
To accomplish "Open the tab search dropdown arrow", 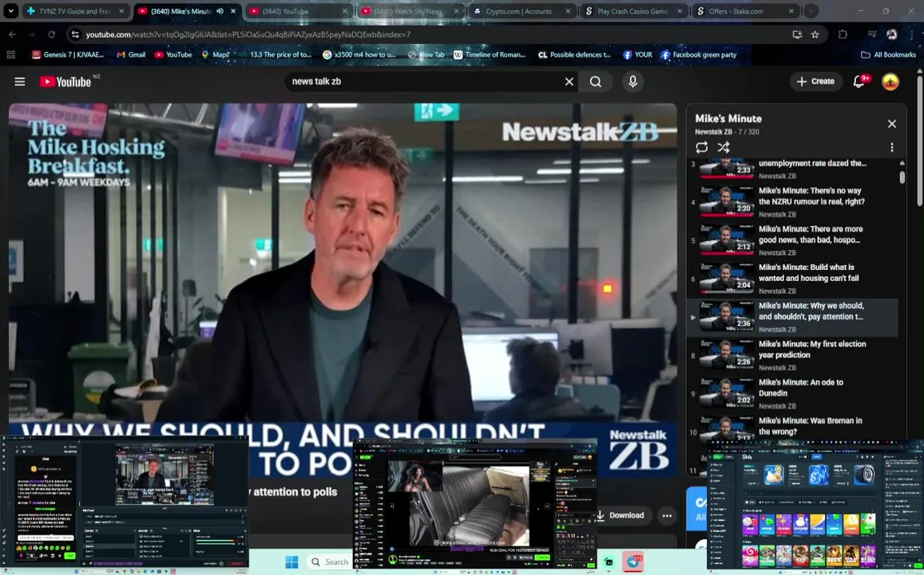I will [x=10, y=10].
